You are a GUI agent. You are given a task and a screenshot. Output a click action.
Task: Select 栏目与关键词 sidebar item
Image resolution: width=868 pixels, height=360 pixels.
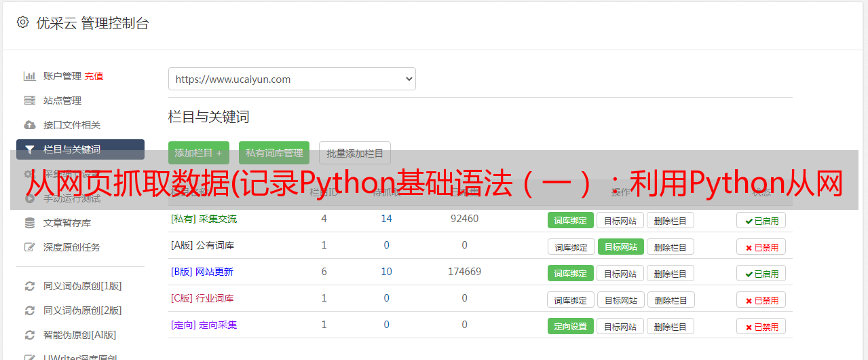click(x=80, y=149)
